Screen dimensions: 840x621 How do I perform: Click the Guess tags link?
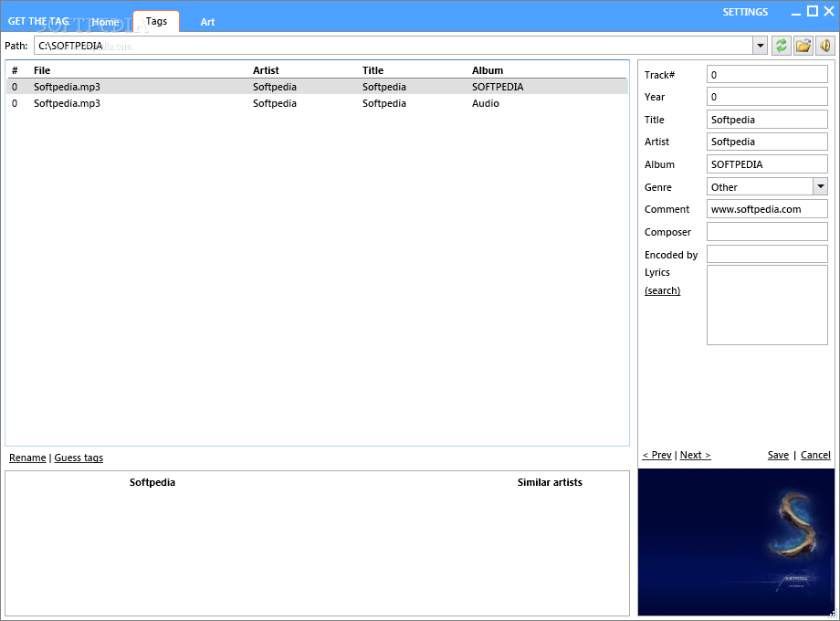(79, 458)
